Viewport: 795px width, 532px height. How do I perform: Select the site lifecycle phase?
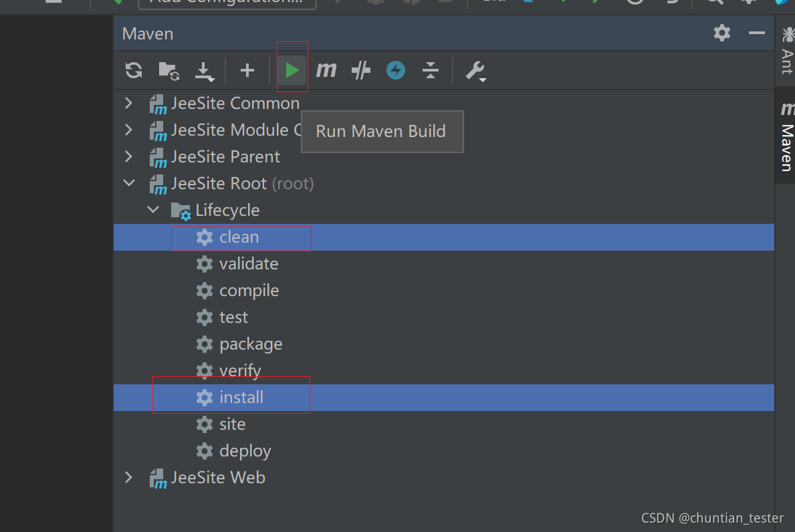(444, 424)
